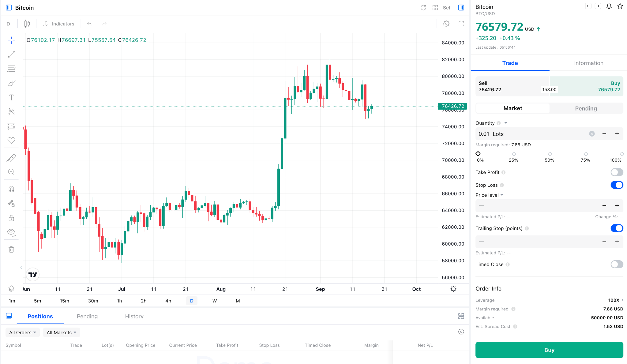Select Sell at 76426.72

click(x=512, y=86)
